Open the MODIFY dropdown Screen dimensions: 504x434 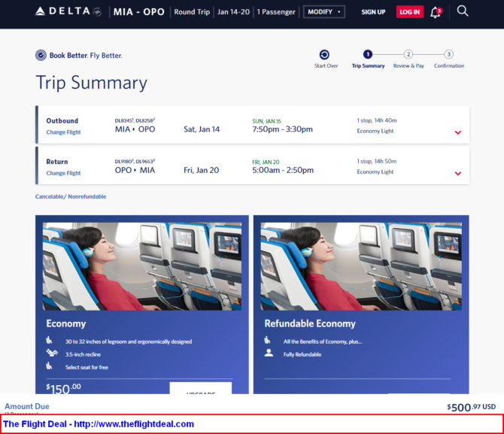click(324, 12)
